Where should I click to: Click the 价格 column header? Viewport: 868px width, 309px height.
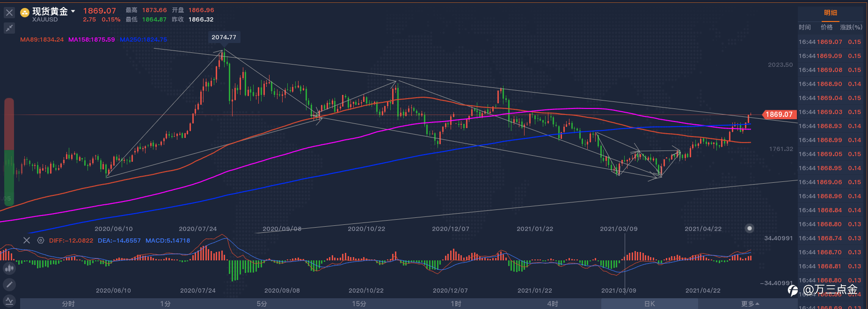pos(827,27)
